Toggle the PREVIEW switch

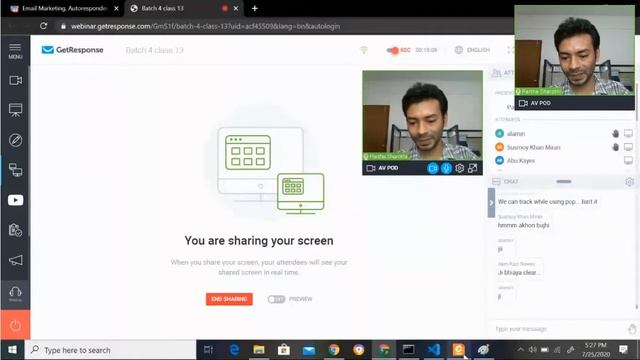point(276,299)
